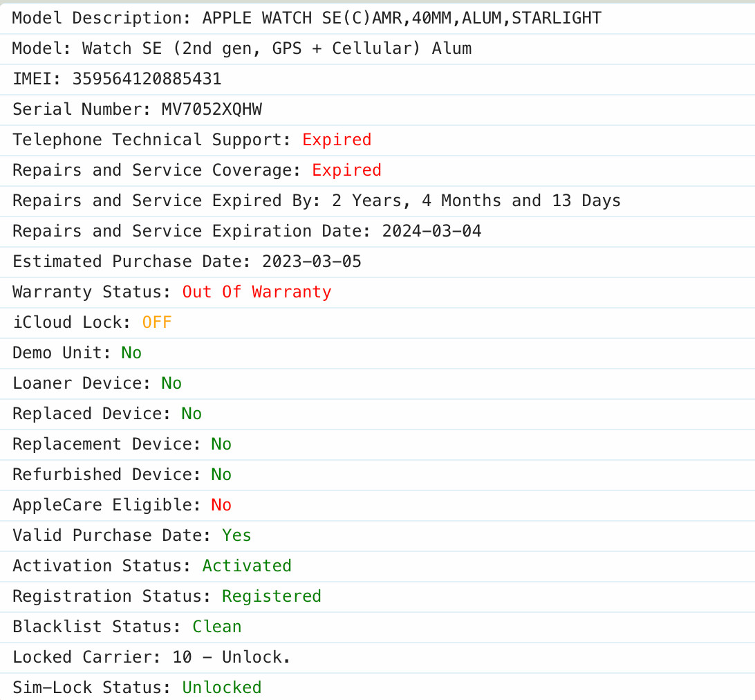Click the expiration date 2024-03-04
This screenshot has height=700, width=755.
(431, 231)
